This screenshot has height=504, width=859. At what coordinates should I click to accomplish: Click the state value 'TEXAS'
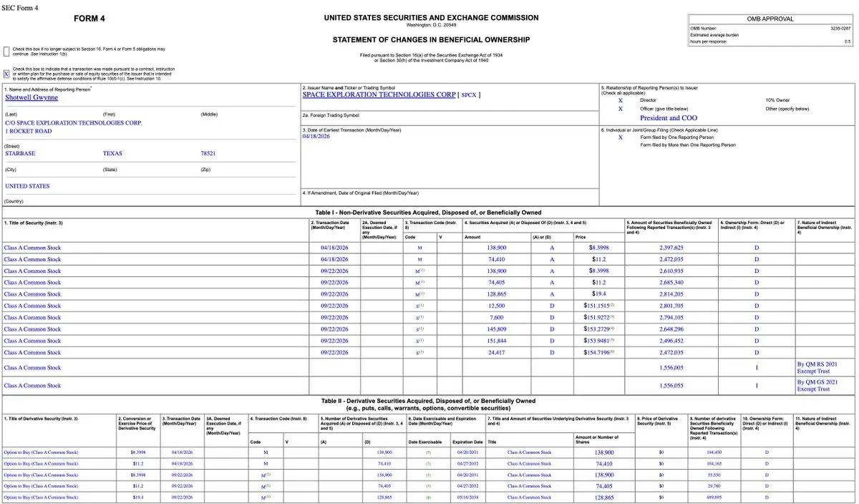point(114,153)
